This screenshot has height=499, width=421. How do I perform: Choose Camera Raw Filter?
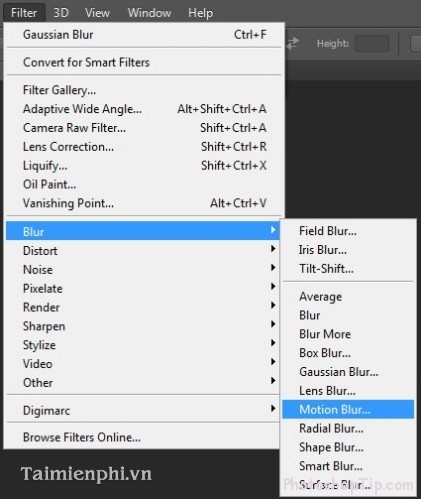pos(144,128)
